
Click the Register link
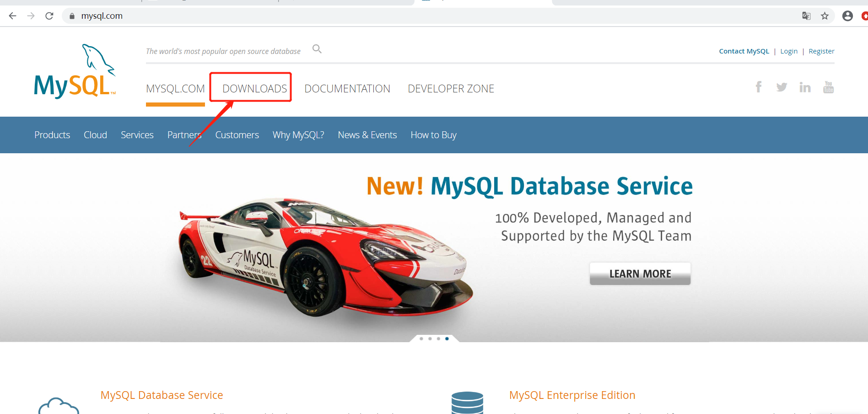[821, 51]
